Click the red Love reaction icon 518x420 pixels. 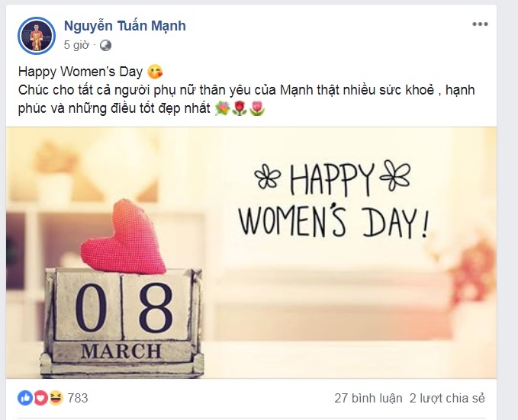40,397
